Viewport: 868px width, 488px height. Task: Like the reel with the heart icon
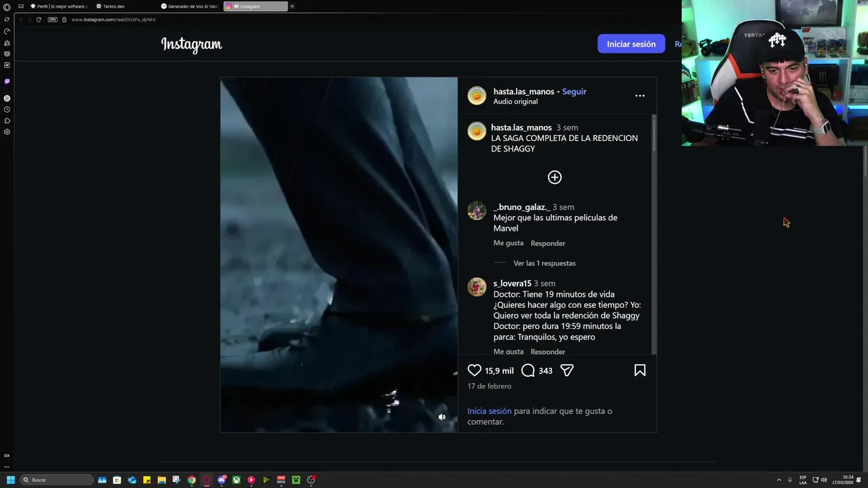pyautogui.click(x=474, y=370)
